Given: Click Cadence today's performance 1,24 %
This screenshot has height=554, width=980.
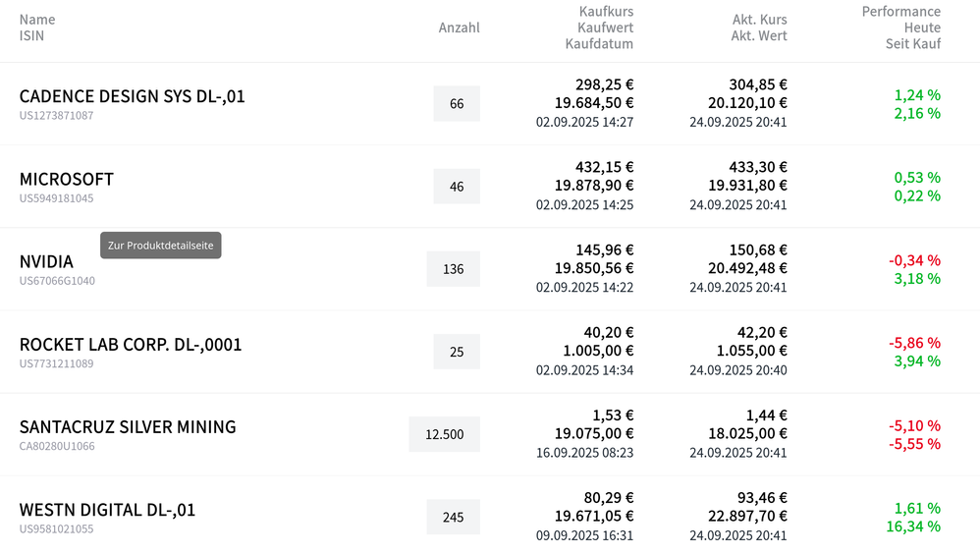Looking at the screenshot, I should coord(917,95).
